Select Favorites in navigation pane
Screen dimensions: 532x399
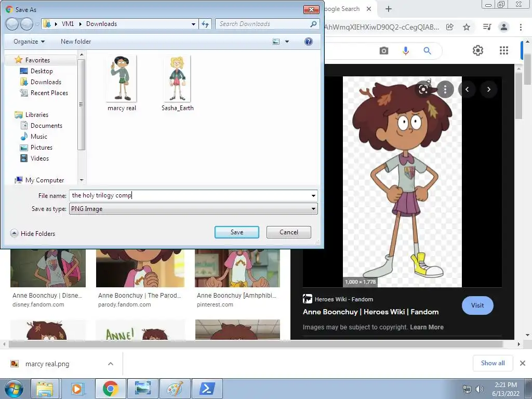pos(37,60)
